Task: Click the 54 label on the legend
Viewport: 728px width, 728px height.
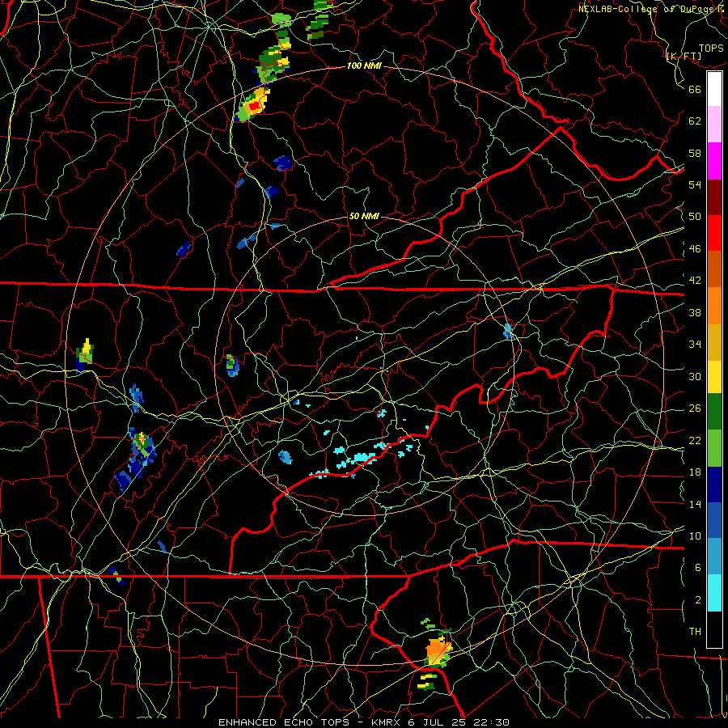Action: (x=695, y=184)
